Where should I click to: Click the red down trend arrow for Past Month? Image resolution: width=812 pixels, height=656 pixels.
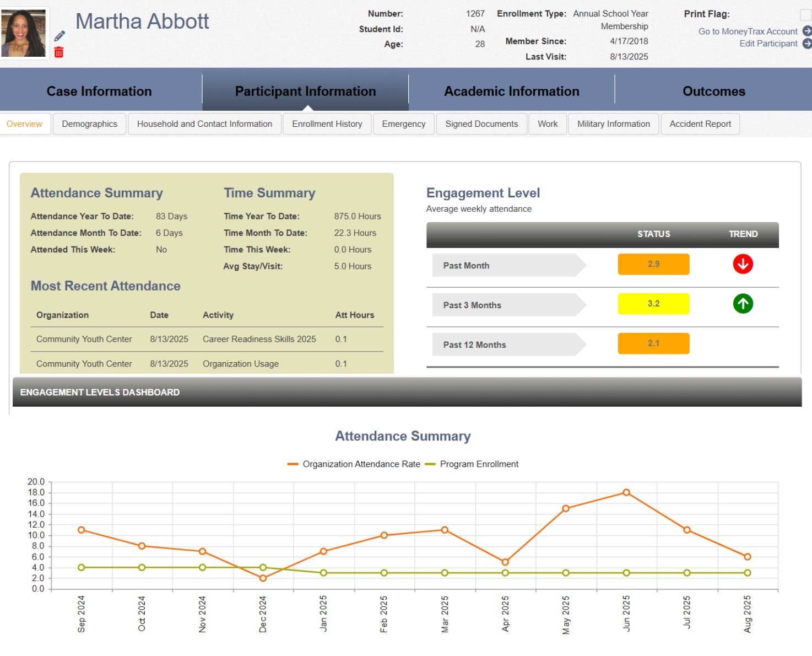pyautogui.click(x=743, y=264)
